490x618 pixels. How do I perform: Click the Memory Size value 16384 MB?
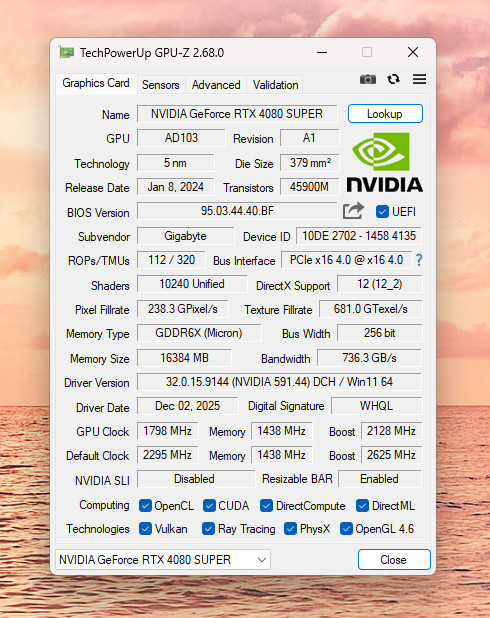point(184,358)
